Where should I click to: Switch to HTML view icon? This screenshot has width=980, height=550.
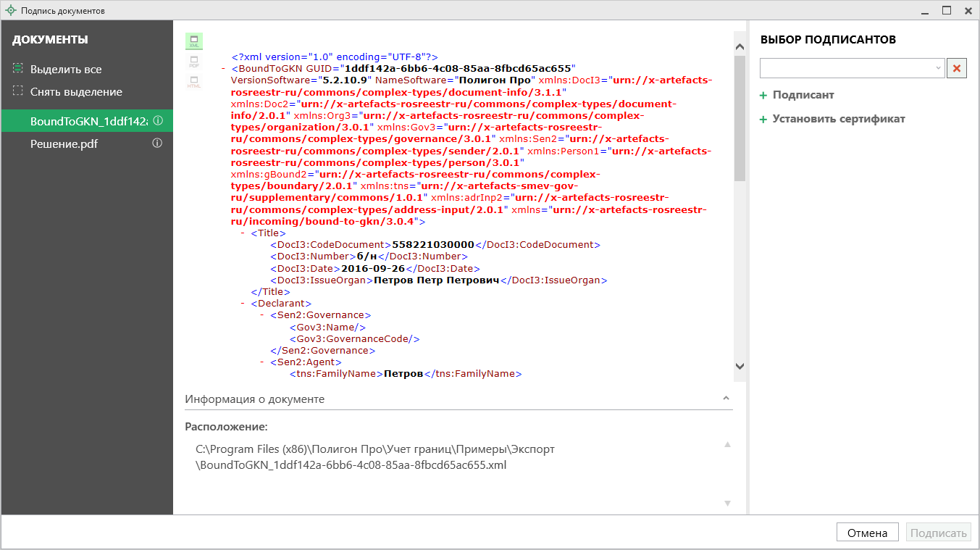tap(194, 81)
